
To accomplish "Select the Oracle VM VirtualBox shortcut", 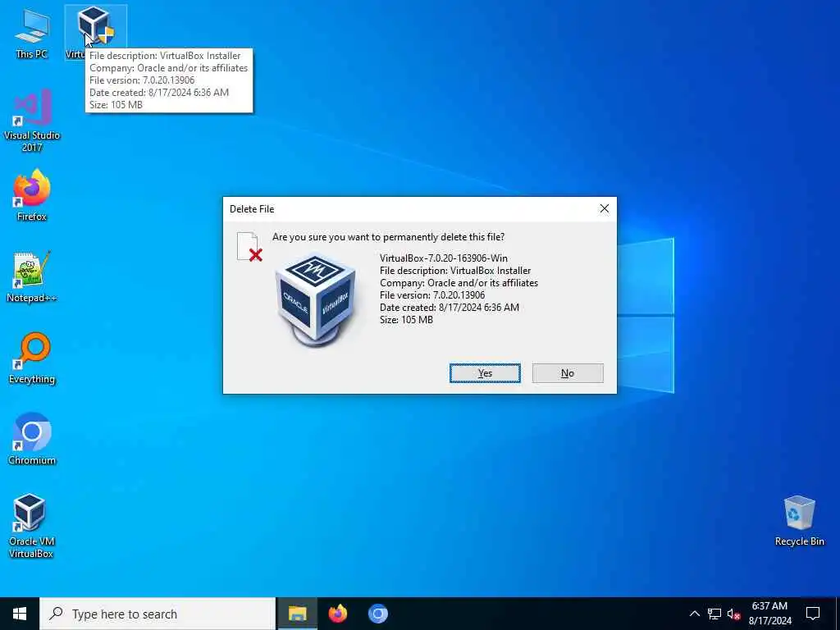I will coord(32,526).
